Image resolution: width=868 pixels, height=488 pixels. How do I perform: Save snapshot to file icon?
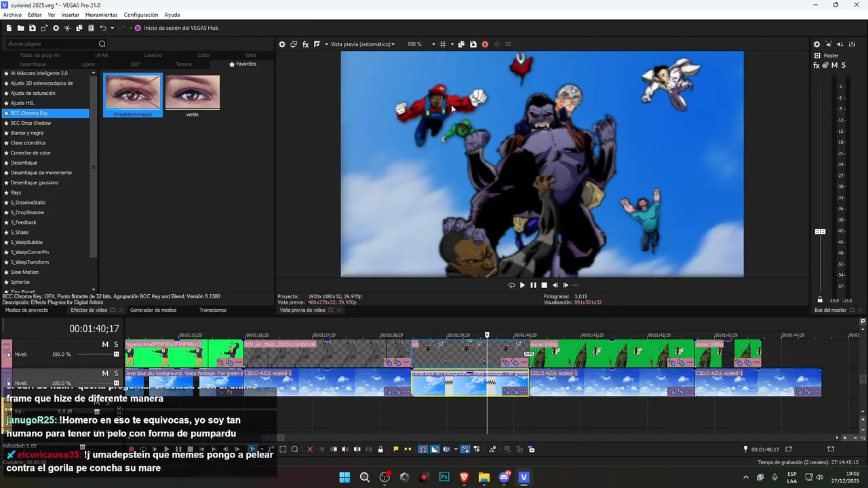click(473, 44)
